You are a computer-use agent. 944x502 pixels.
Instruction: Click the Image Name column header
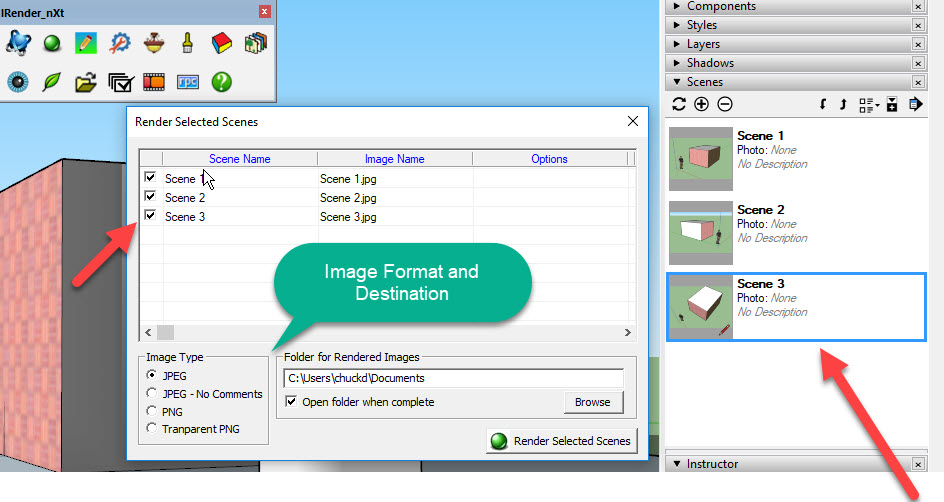(394, 159)
